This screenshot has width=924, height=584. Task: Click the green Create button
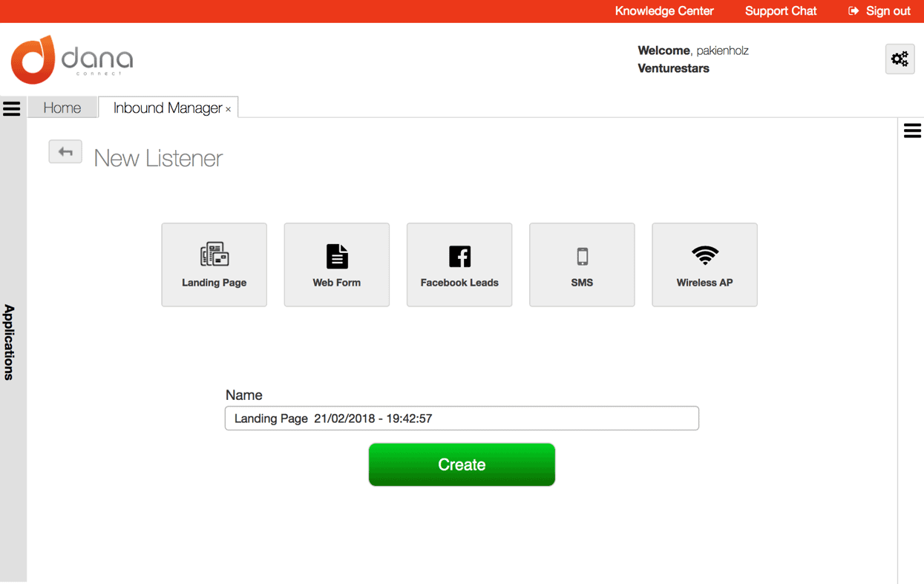click(x=462, y=465)
